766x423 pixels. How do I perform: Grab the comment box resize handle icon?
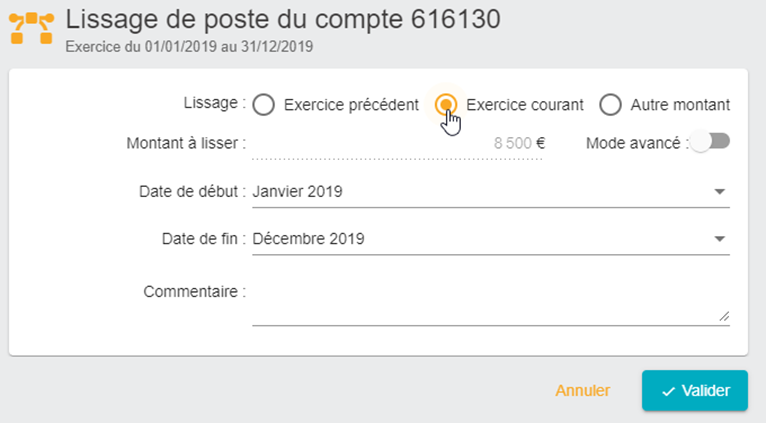pyautogui.click(x=724, y=316)
